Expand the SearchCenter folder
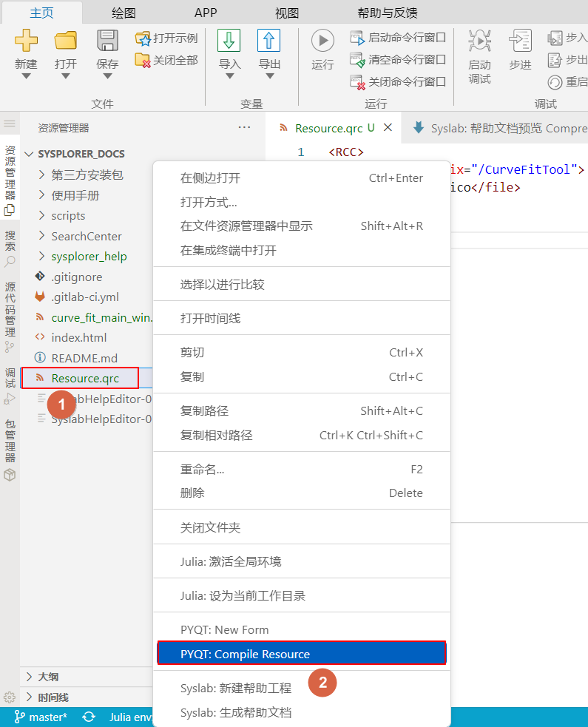The image size is (588, 727). point(41,236)
